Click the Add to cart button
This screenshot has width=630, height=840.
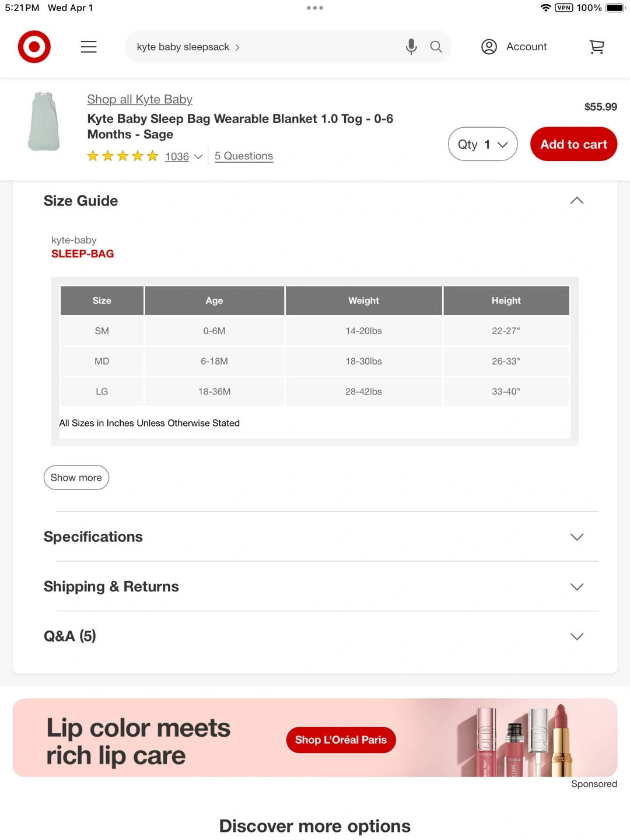(573, 144)
